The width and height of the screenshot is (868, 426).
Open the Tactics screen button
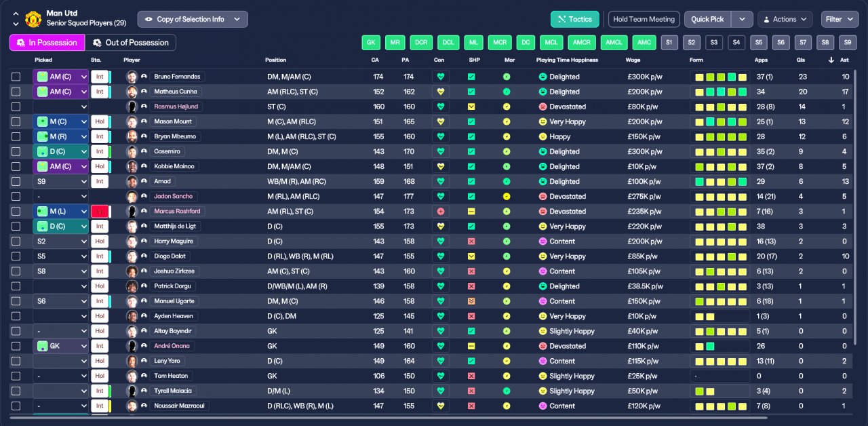point(575,19)
